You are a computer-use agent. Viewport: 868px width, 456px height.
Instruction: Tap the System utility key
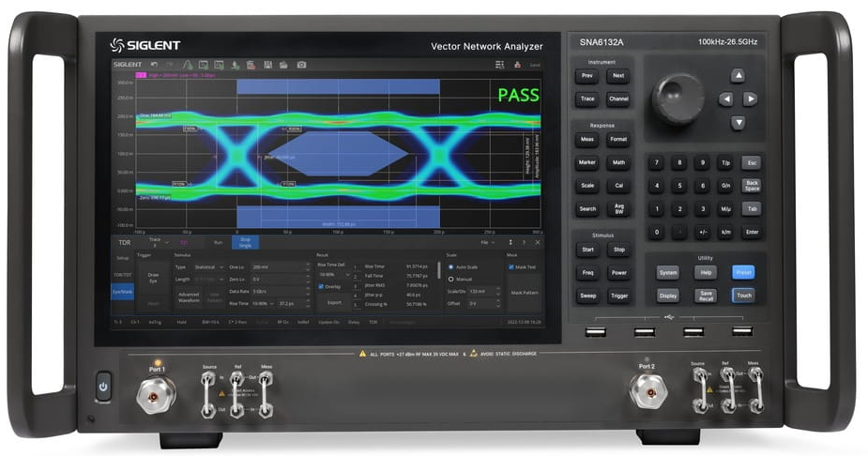(x=667, y=272)
